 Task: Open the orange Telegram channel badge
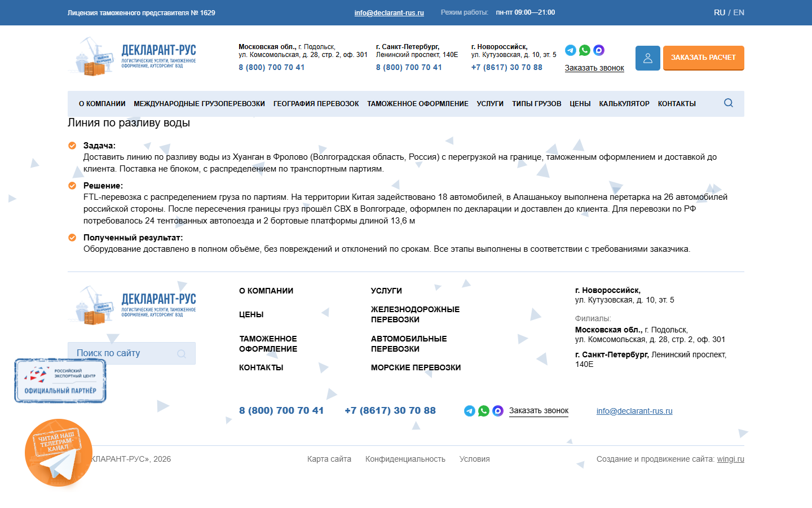click(58, 453)
